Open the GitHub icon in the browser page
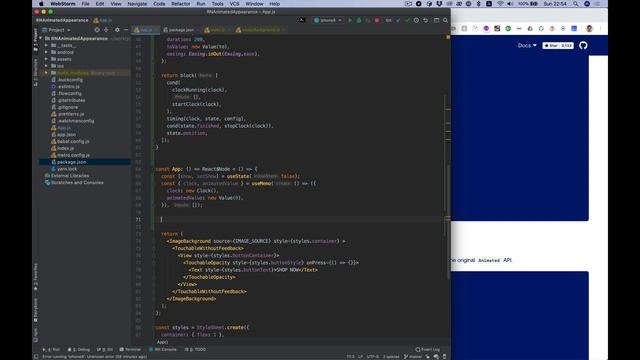This screenshot has width=640, height=360. [583, 45]
